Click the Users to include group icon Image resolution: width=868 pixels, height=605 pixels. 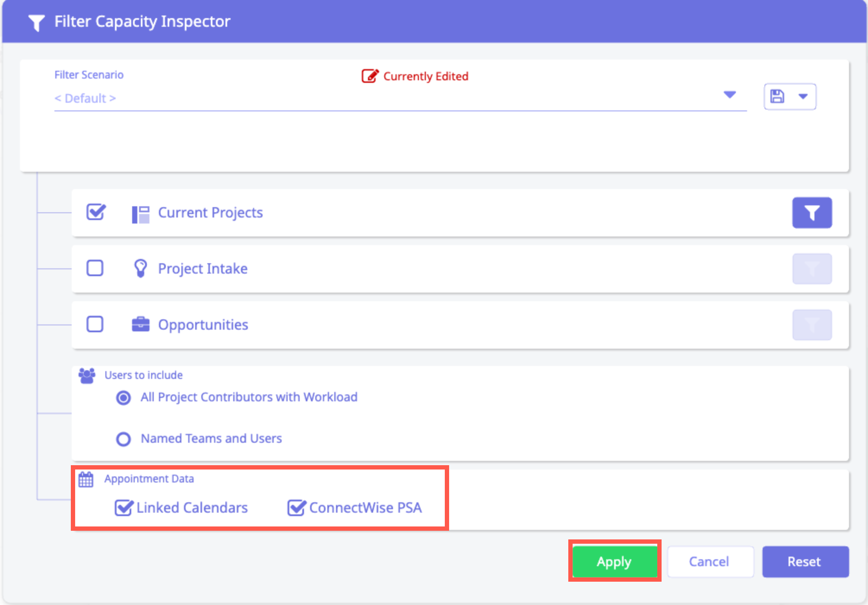pyautogui.click(x=87, y=376)
